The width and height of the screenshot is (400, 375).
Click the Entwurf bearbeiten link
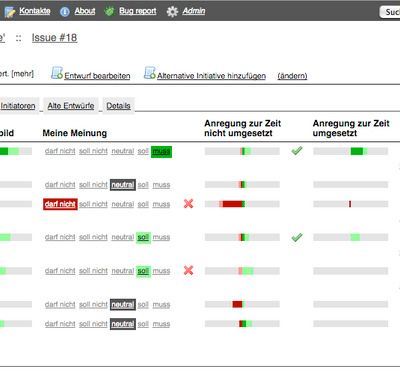tap(97, 76)
